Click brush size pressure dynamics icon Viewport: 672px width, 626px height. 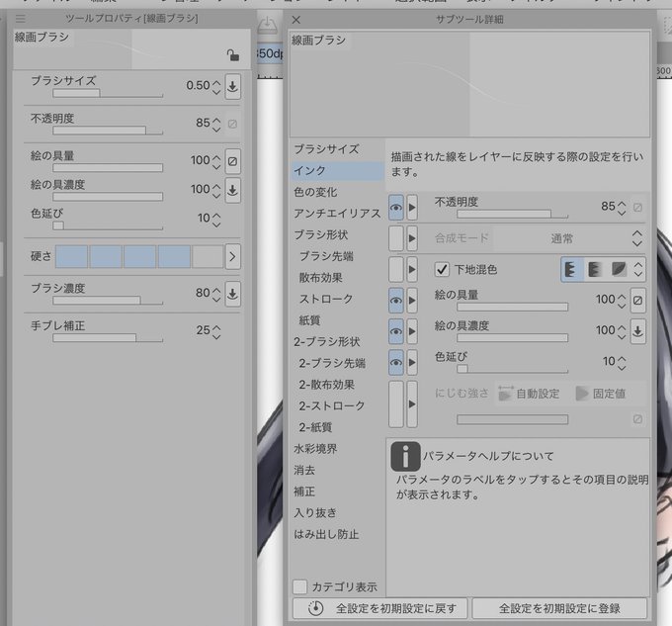tap(232, 87)
